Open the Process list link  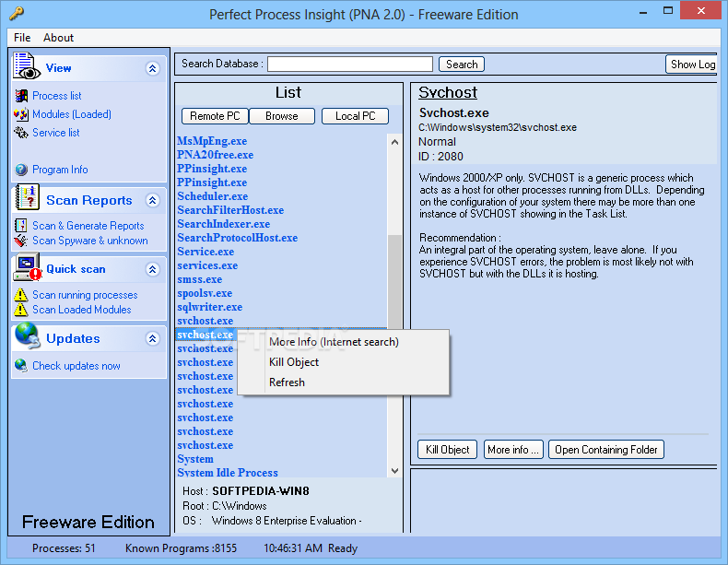(56, 96)
